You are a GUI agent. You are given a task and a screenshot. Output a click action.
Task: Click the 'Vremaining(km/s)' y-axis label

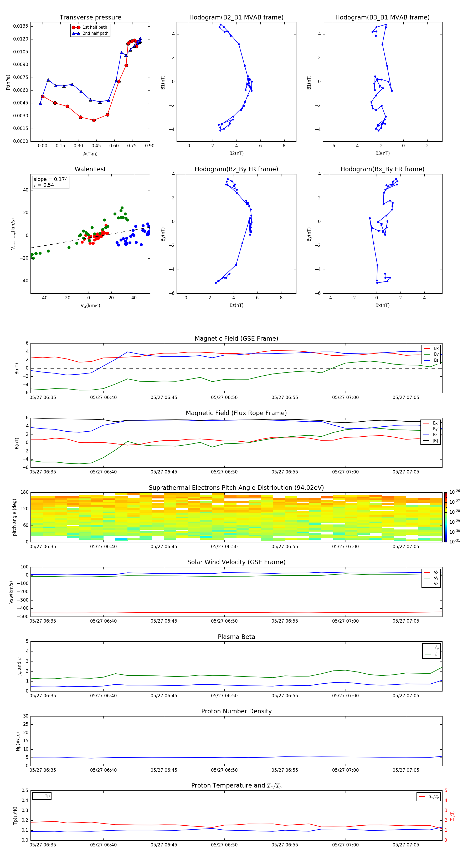[13, 234]
